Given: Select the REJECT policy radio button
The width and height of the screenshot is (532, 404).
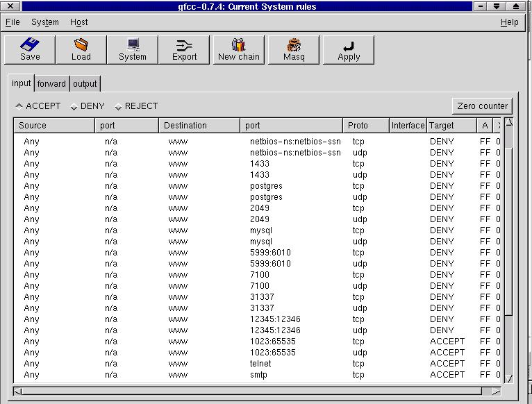Looking at the screenshot, I should pyautogui.click(x=118, y=107).
